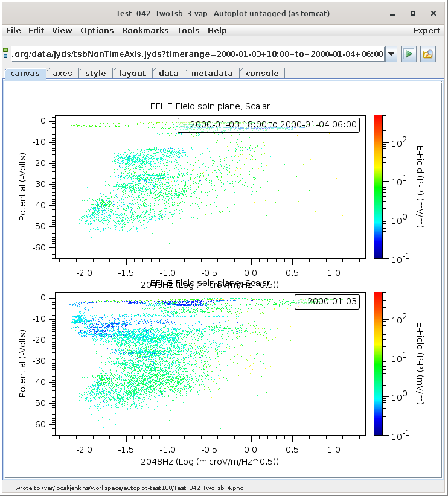Open the Bookmarks menu
The width and height of the screenshot is (448, 496).
coord(145,30)
